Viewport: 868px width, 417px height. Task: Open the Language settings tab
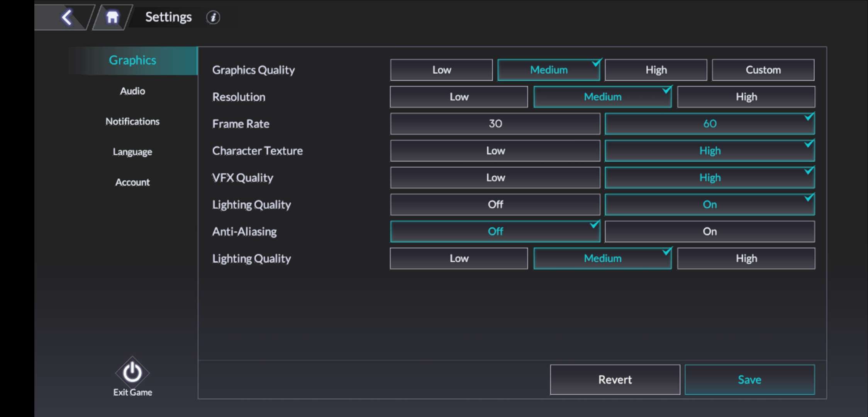tap(132, 152)
